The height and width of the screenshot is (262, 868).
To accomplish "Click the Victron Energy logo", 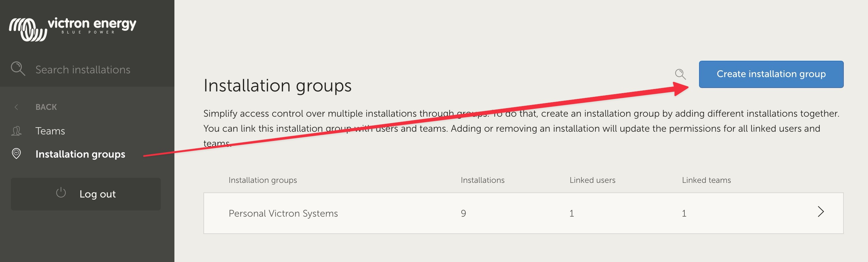I will point(72,29).
